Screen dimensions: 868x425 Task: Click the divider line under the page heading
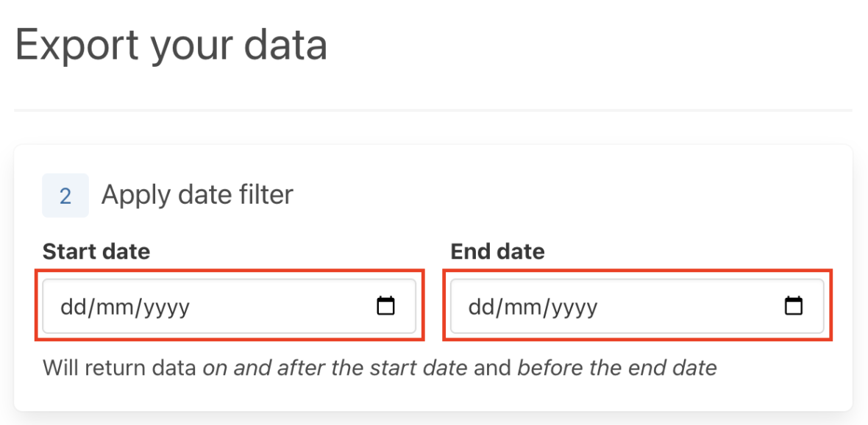(x=433, y=110)
